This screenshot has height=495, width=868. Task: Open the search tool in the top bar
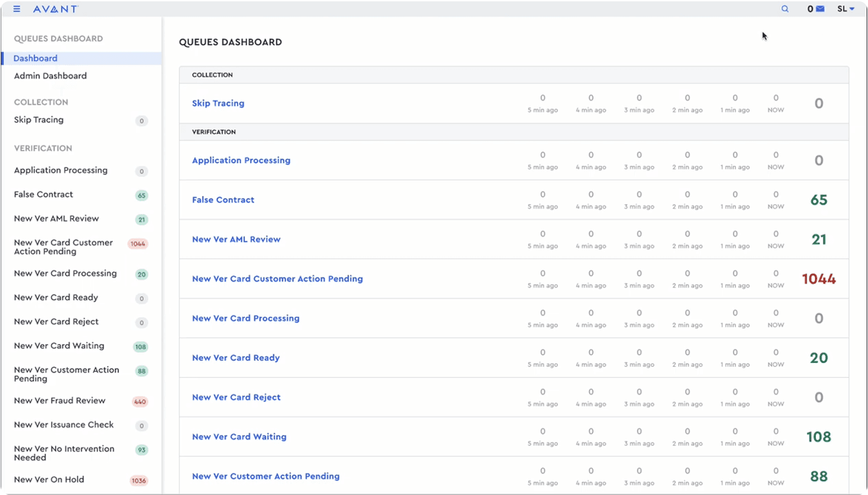pos(785,9)
